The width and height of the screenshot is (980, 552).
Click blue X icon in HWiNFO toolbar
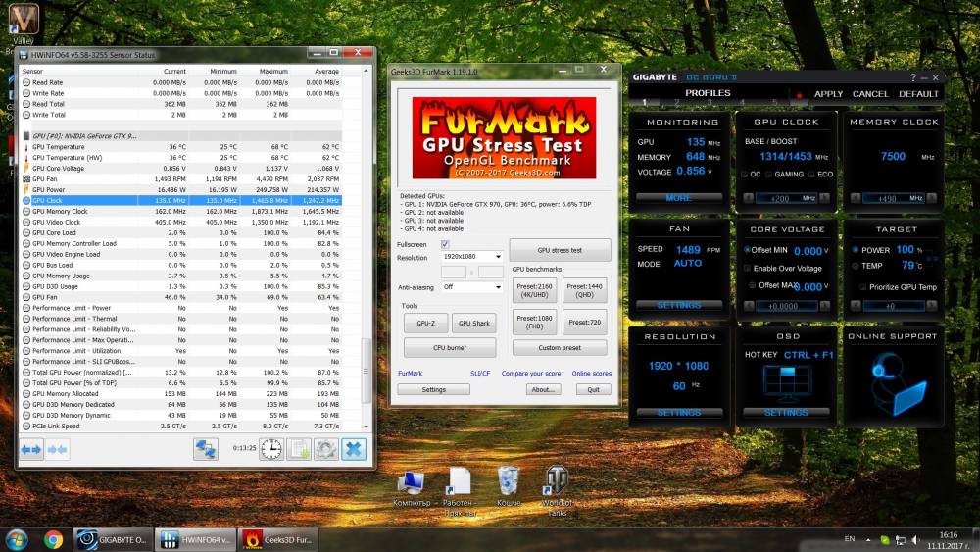(x=354, y=449)
